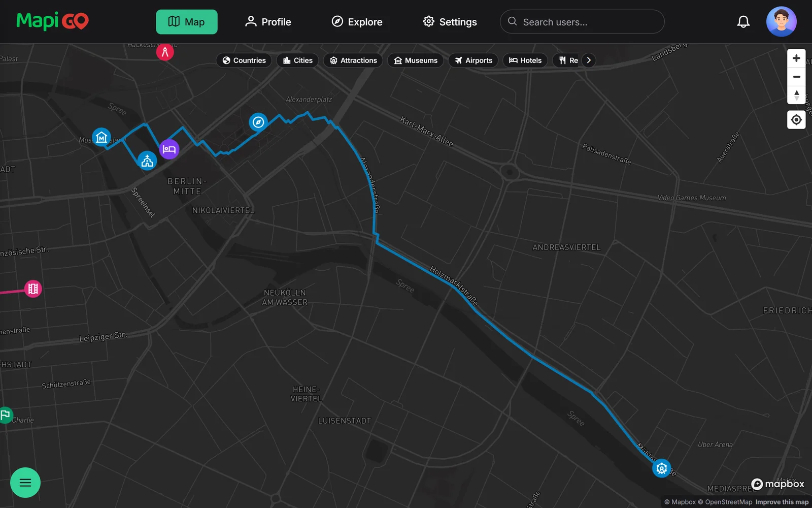This screenshot has height=508, width=812.
Task: Follow the Improve this map link
Action: [782, 502]
